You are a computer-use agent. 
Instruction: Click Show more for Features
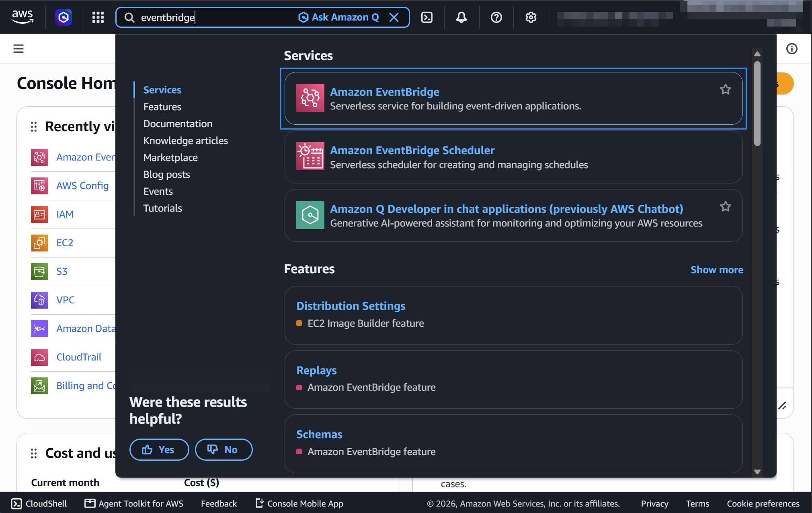717,270
